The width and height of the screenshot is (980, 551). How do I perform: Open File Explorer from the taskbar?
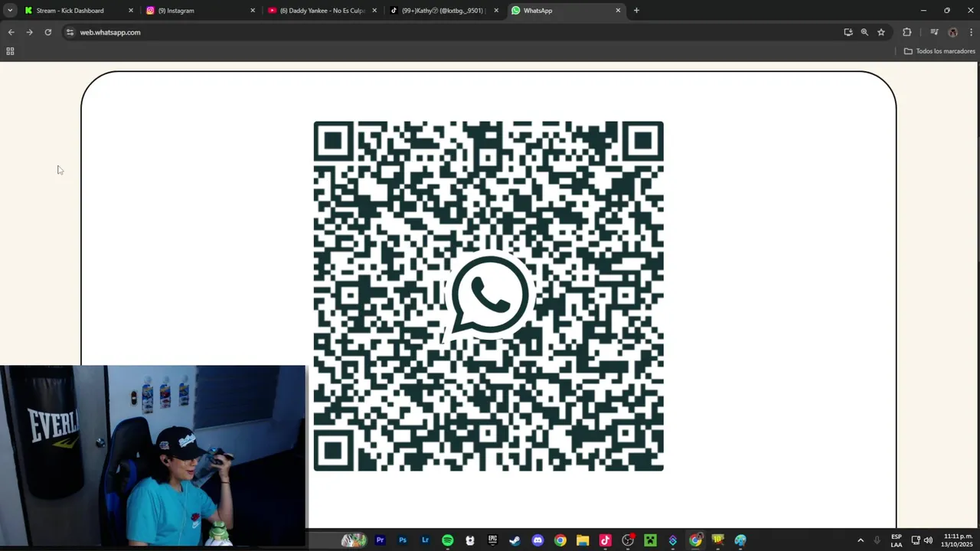pyautogui.click(x=583, y=540)
